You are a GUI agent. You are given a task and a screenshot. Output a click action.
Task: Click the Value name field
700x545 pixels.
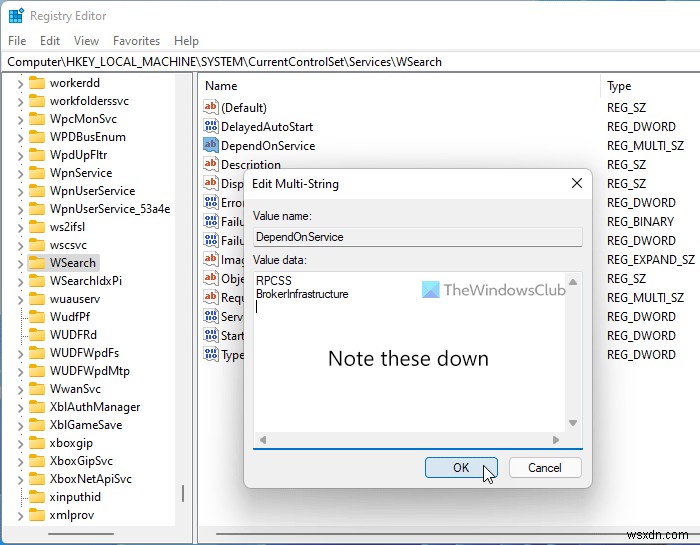click(x=418, y=237)
